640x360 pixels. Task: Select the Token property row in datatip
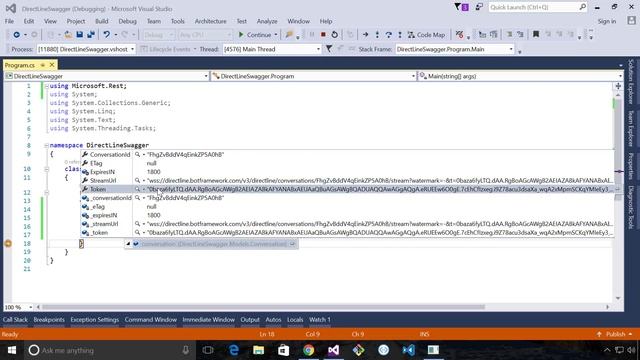pos(347,189)
